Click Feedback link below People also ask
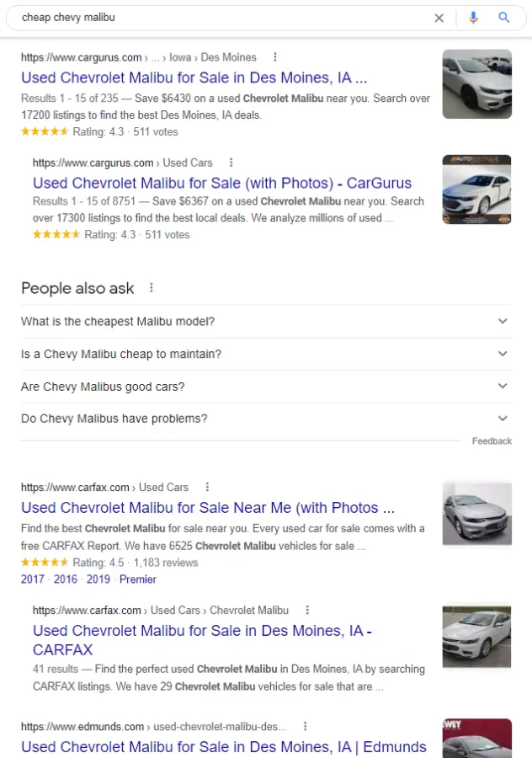The image size is (532, 758). 492,441
